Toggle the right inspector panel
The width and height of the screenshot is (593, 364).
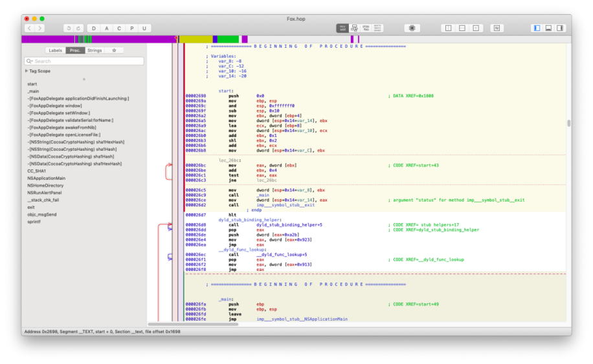tap(560, 28)
